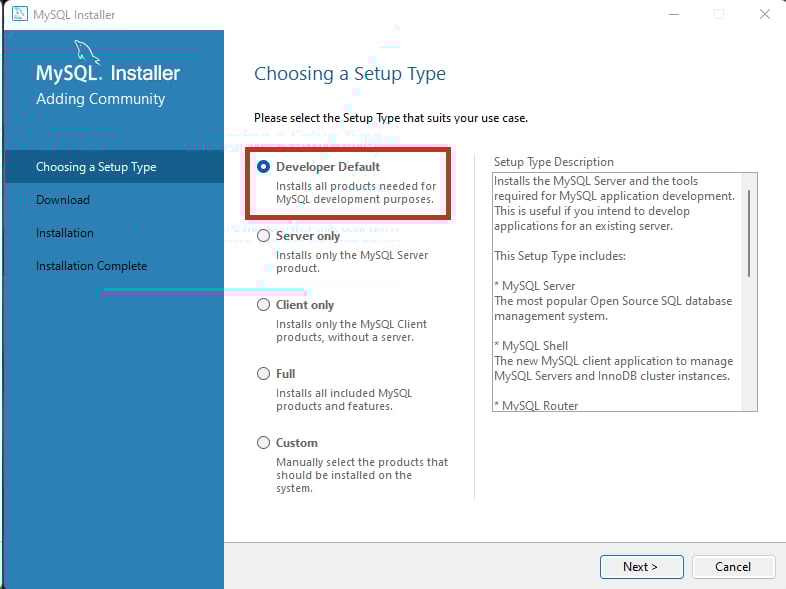Screen dimensions: 786x589
Task: Click 'Please select the Setup Type' instruction text
Action: pyautogui.click(x=391, y=118)
